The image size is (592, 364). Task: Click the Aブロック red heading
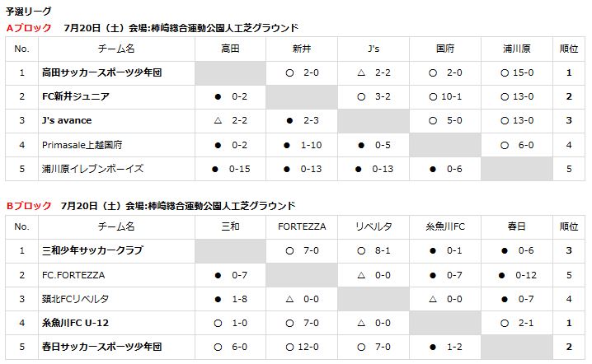pyautogui.click(x=29, y=28)
